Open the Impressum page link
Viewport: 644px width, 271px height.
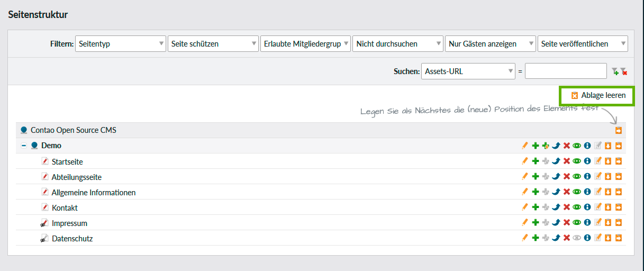tap(69, 223)
